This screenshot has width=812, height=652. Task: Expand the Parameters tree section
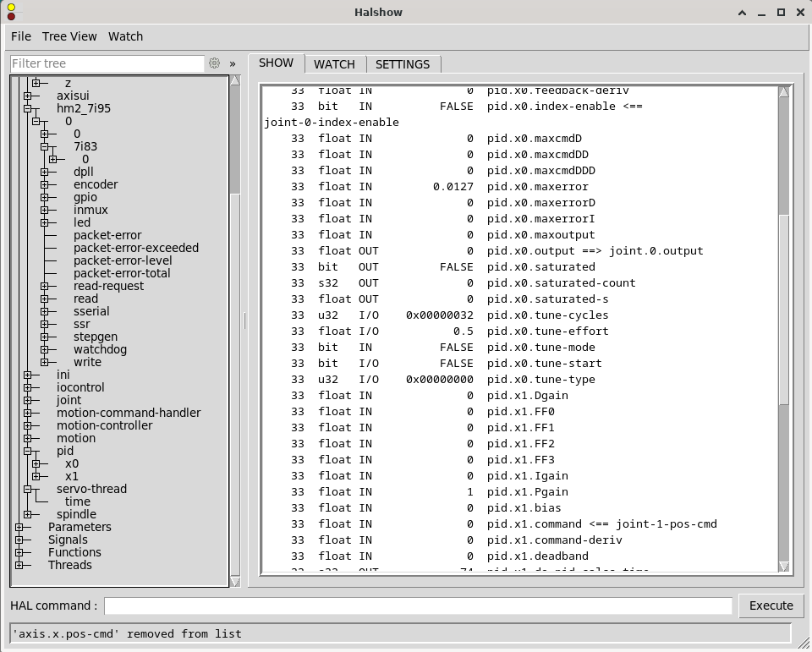[x=19, y=527]
